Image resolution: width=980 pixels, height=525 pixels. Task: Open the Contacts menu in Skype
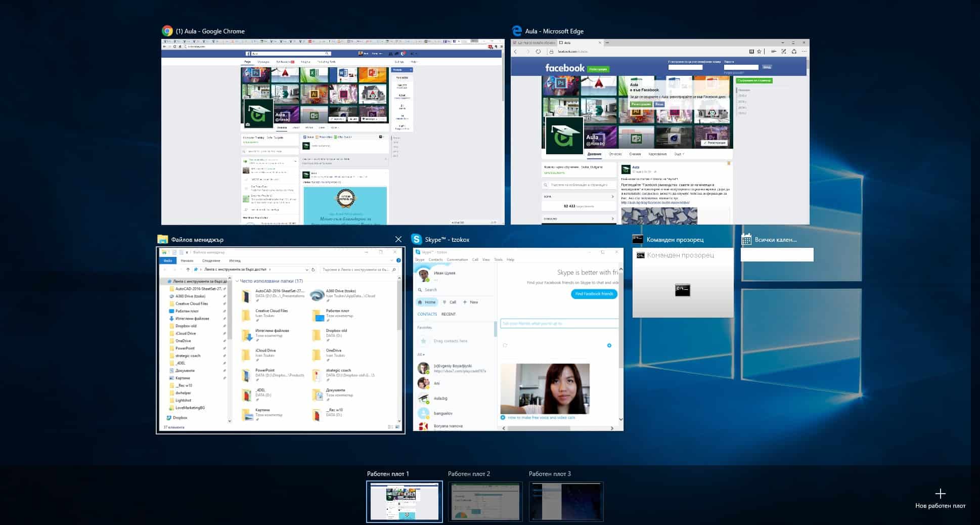pyautogui.click(x=435, y=259)
